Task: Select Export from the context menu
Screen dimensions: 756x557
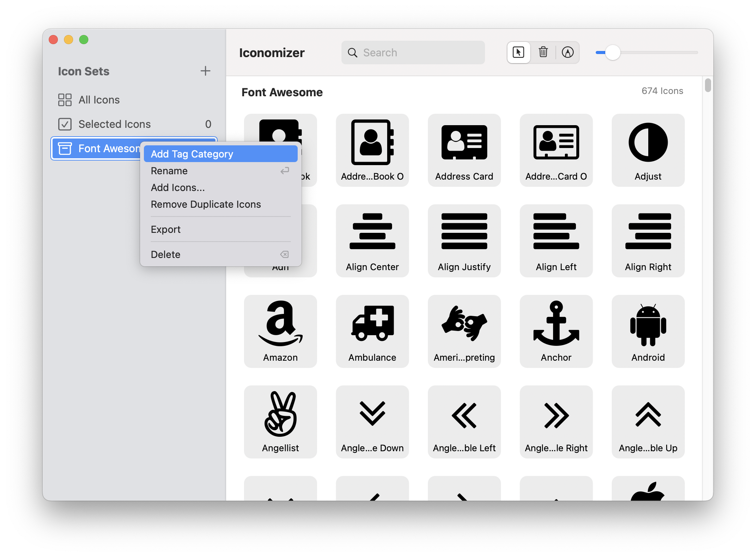Action: [166, 229]
